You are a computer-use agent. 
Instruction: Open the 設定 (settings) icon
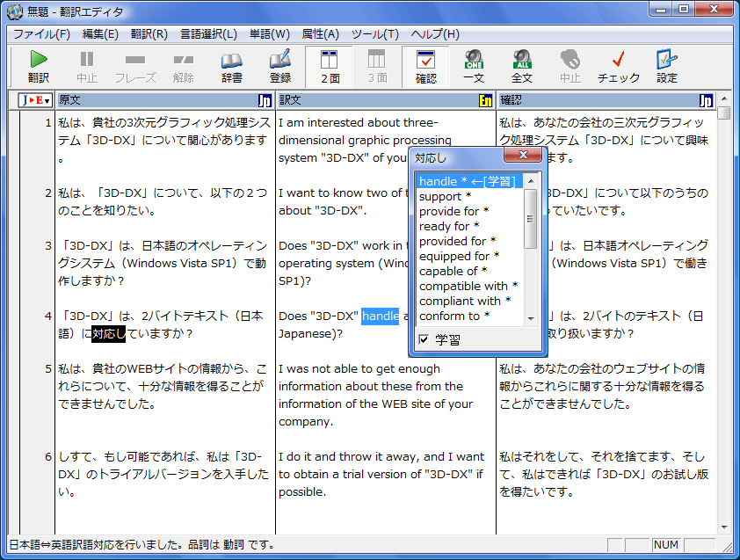(665, 67)
